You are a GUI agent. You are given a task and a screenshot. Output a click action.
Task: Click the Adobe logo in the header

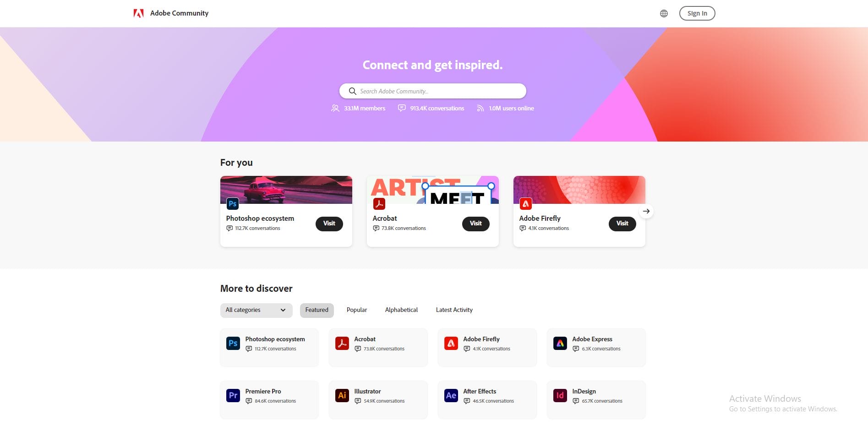[x=138, y=13]
